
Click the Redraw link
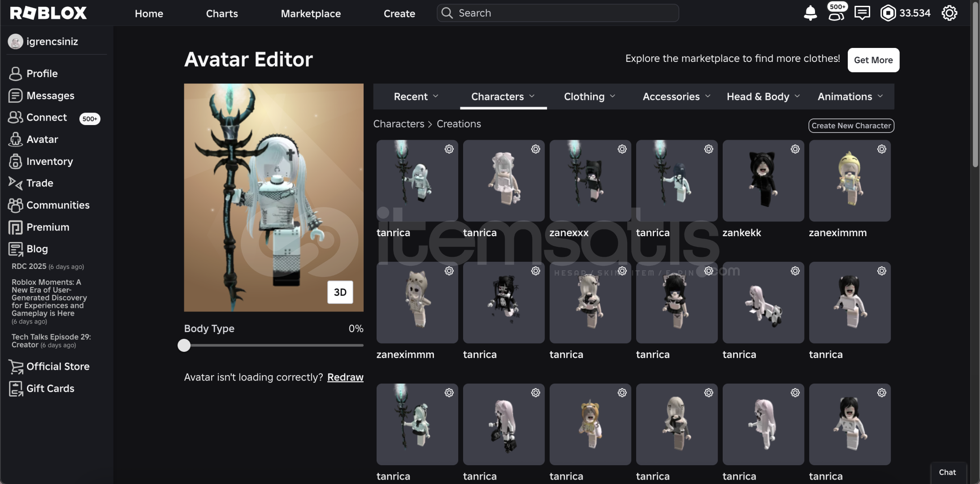(x=345, y=377)
